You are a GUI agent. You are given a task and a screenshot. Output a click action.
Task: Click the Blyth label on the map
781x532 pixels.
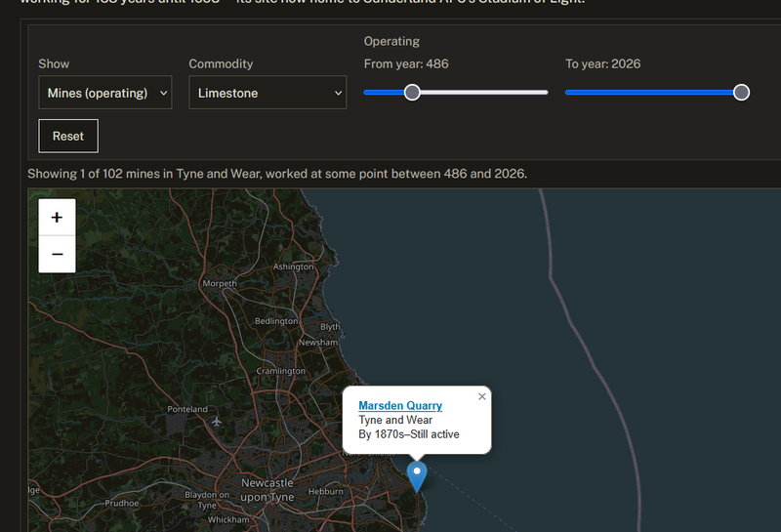click(330, 327)
